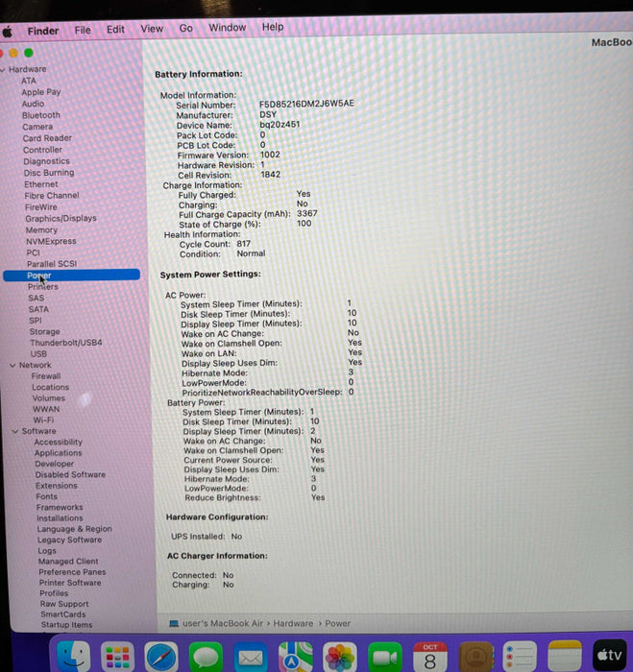The height and width of the screenshot is (672, 633).
Task: Open Apple TV app in Dock
Action: [609, 656]
